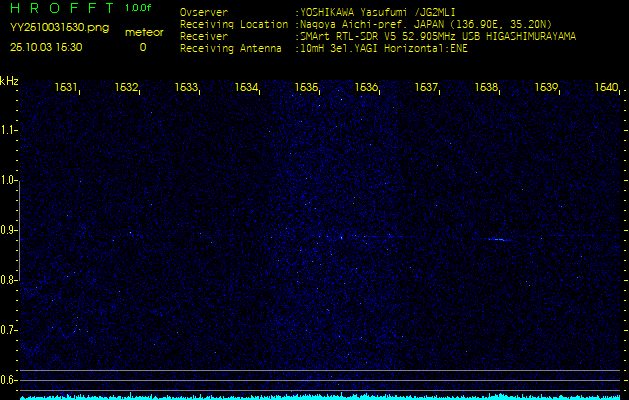Click the 1636 time axis label
Screen dimensions: 629x400
366,87
